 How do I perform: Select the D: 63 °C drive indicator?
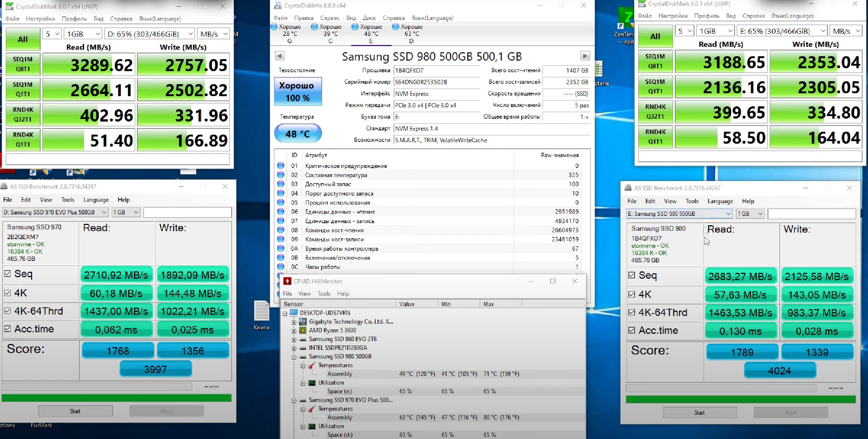click(411, 33)
